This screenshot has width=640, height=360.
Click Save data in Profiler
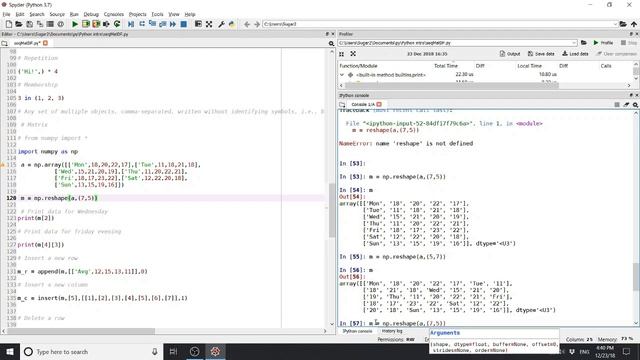(541, 54)
